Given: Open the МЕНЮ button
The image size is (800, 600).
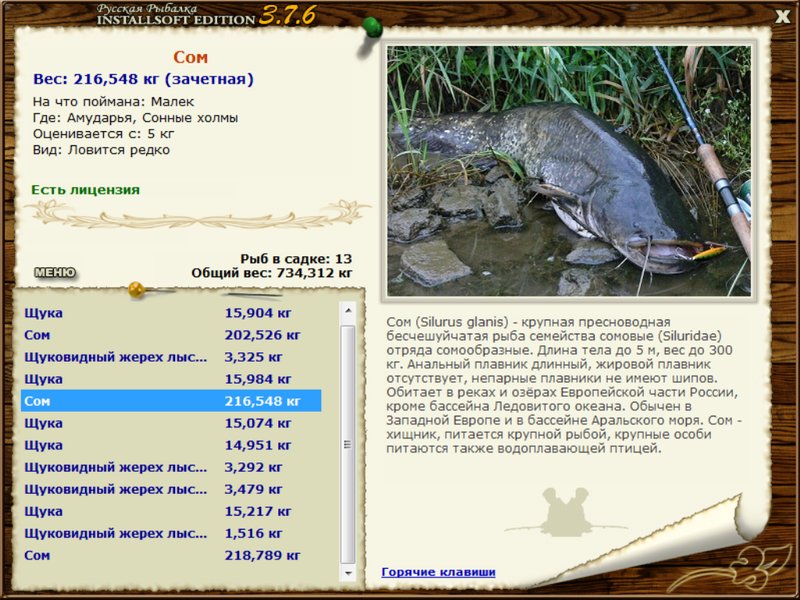Looking at the screenshot, I should pyautogui.click(x=55, y=272).
